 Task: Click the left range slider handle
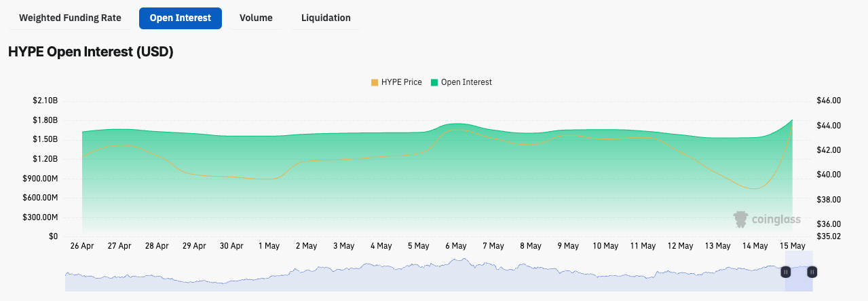click(x=785, y=272)
